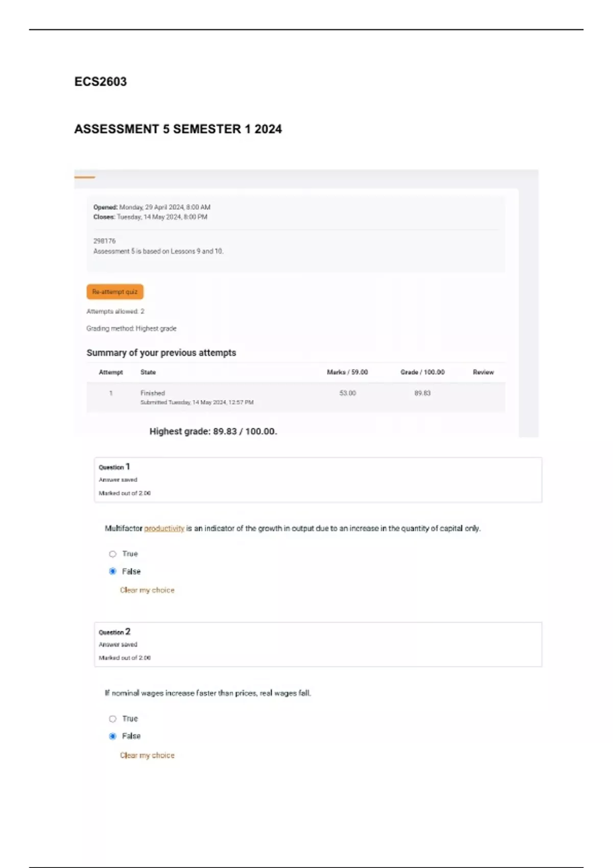The image size is (613, 868).
Task: Click the Question 2 info box
Action: pos(318,644)
